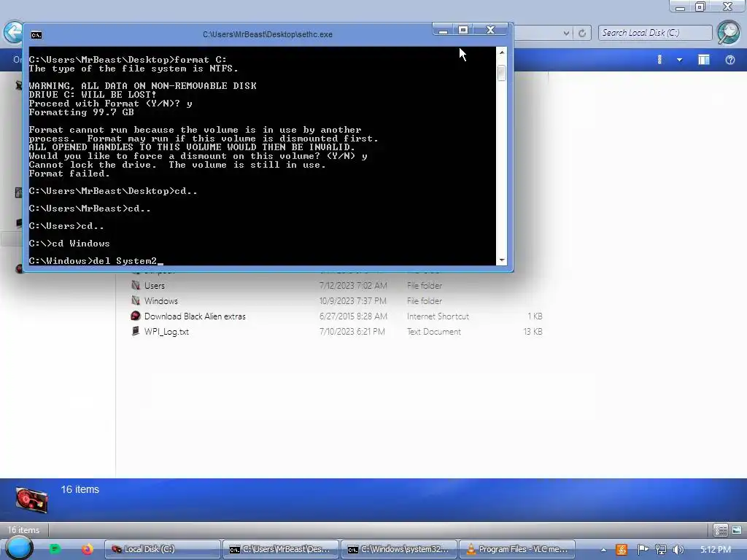The height and width of the screenshot is (560, 747).
Task: Close the Local Disk Explorer window
Action: coord(728,6)
